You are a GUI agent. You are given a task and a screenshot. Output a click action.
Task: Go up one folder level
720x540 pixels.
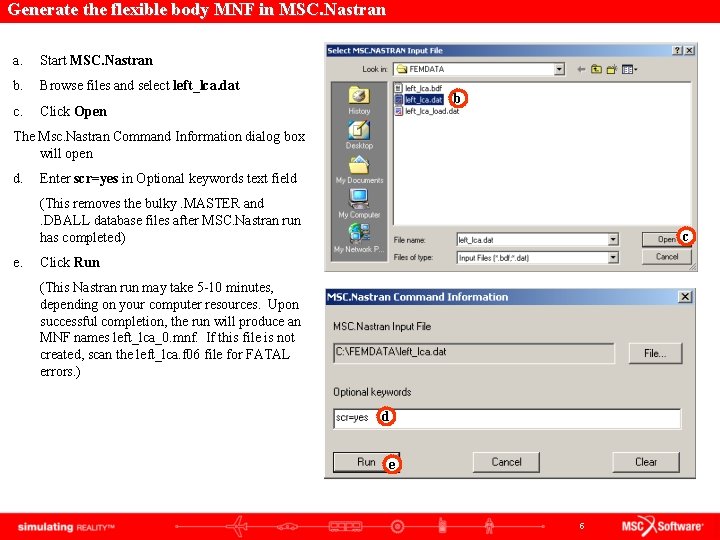[x=596, y=69]
